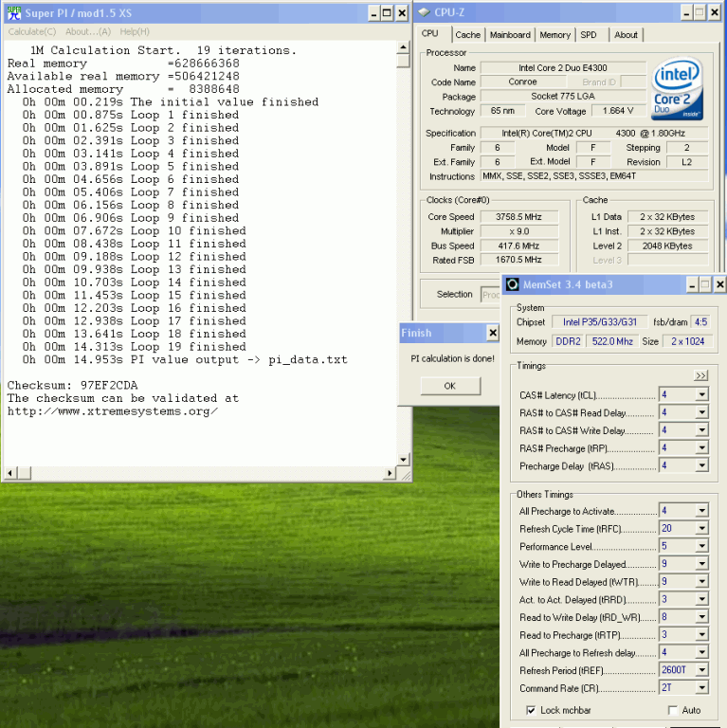This screenshot has width=727, height=728.
Task: Open the RAS# Precharge (tRP) dropdown
Action: (701, 447)
